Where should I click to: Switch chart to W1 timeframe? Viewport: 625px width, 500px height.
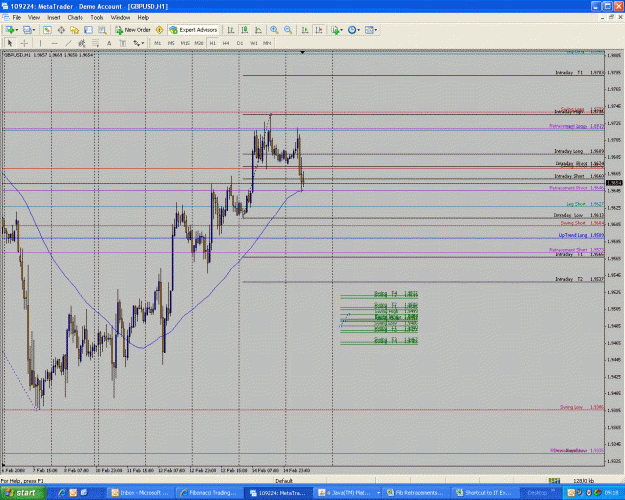pyautogui.click(x=254, y=43)
